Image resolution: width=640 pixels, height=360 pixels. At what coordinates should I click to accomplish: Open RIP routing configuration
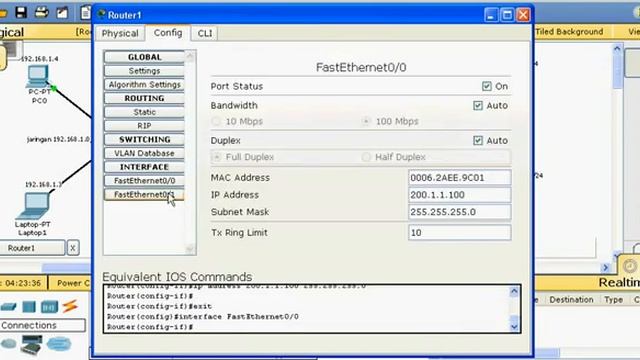(x=144, y=126)
